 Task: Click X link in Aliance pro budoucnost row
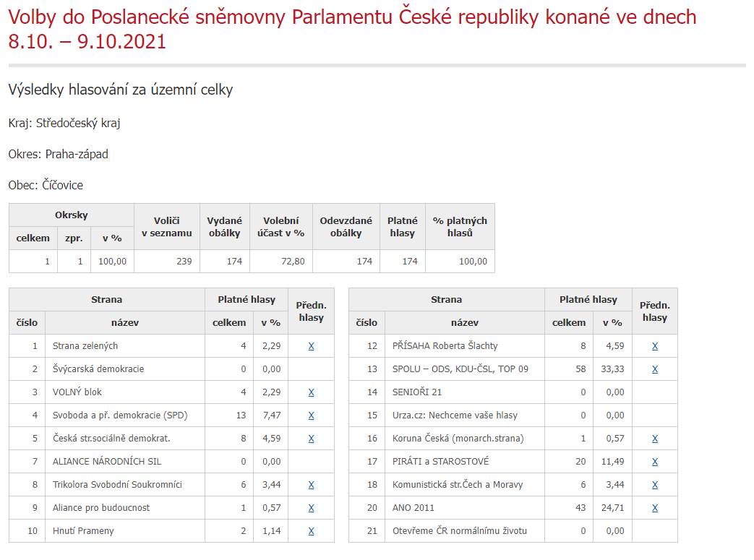311,508
